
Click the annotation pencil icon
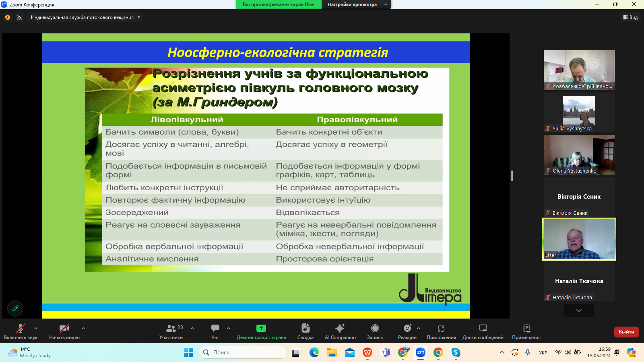15,309
